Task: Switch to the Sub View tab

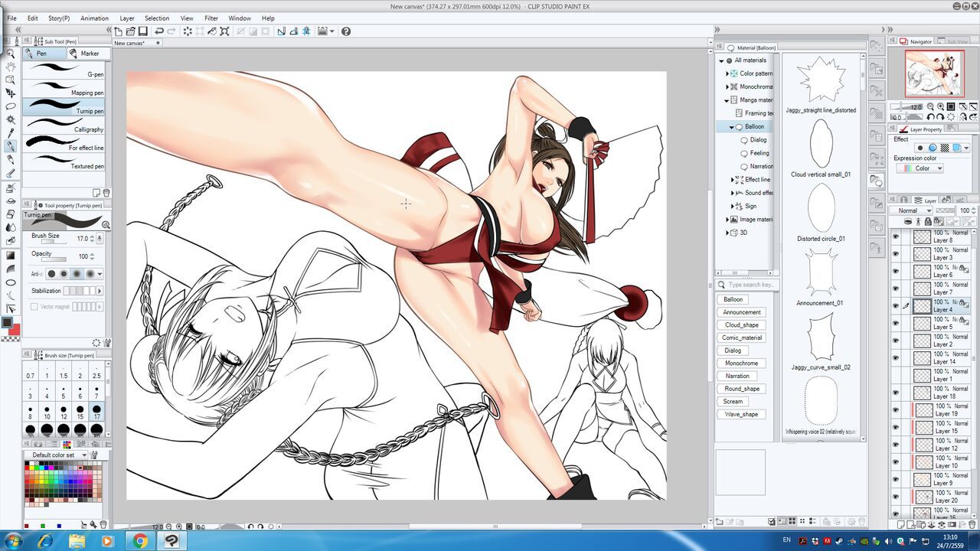Action: tap(957, 41)
